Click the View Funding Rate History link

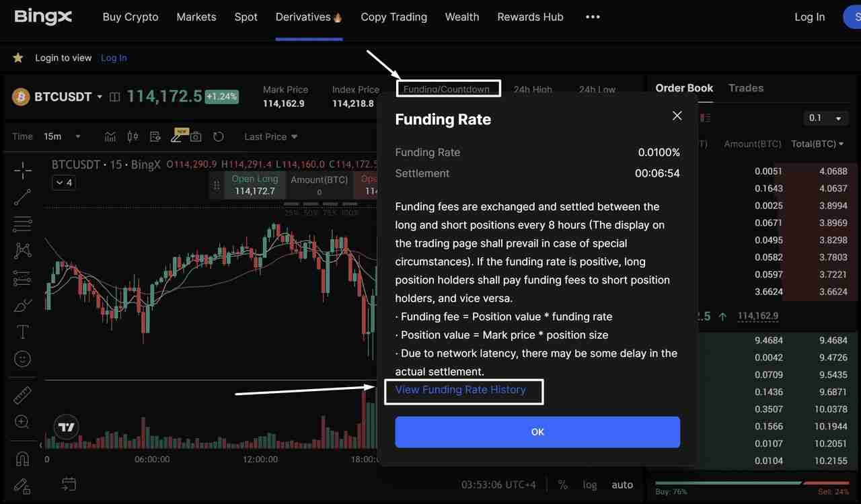click(x=461, y=390)
